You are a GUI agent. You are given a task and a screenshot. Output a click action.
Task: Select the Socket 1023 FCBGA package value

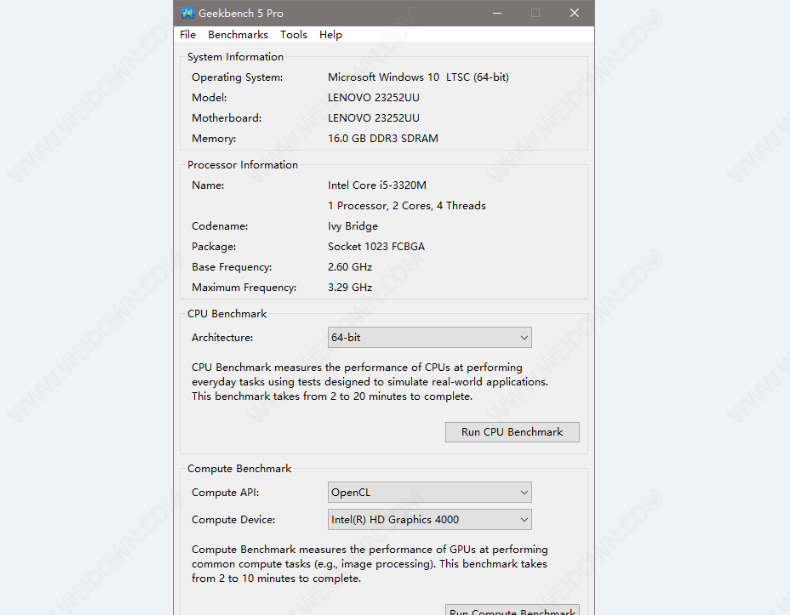(376, 246)
